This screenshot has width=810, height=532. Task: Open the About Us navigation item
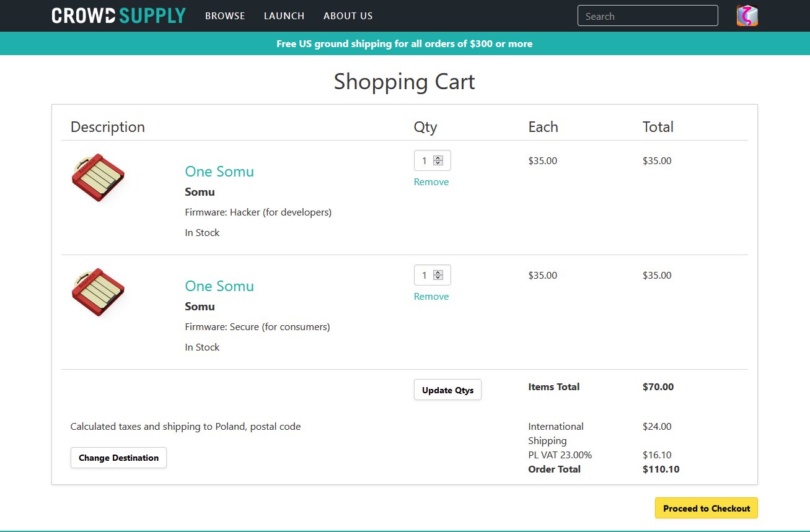[x=348, y=16]
